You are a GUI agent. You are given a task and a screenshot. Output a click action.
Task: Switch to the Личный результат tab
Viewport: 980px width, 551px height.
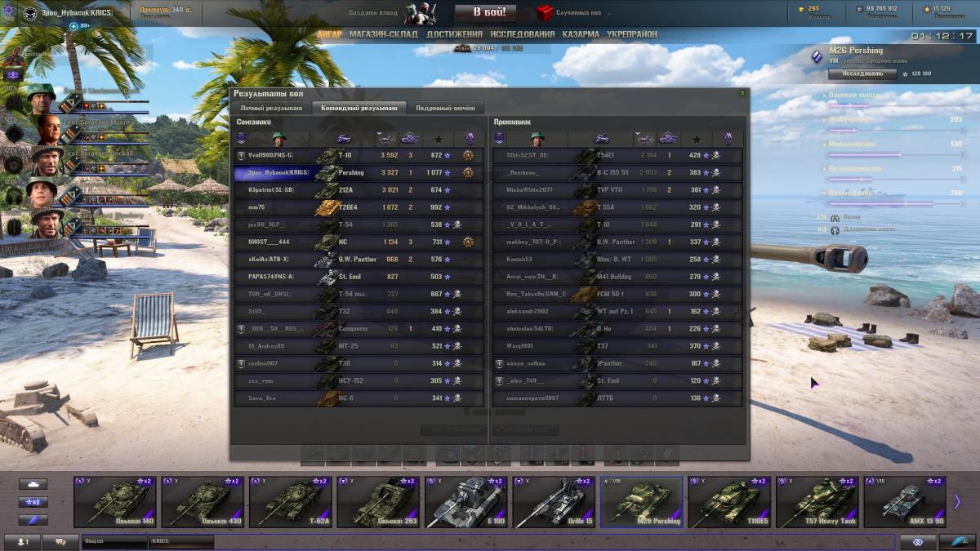(271, 108)
